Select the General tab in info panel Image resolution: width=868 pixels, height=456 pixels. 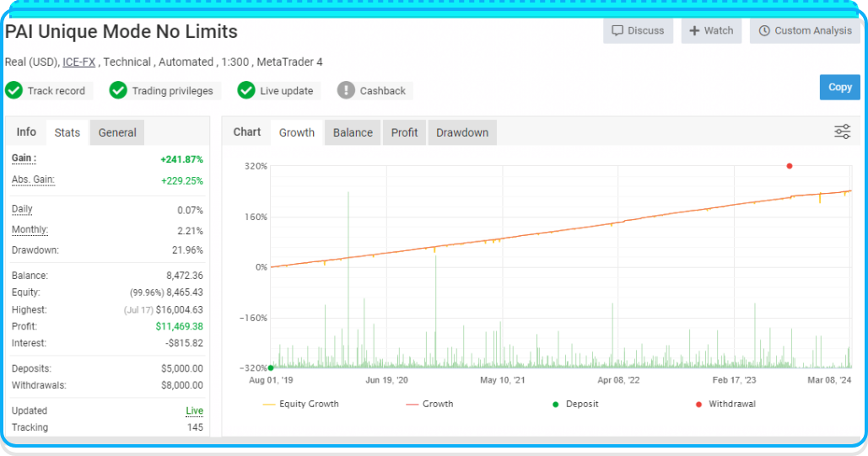pos(117,132)
